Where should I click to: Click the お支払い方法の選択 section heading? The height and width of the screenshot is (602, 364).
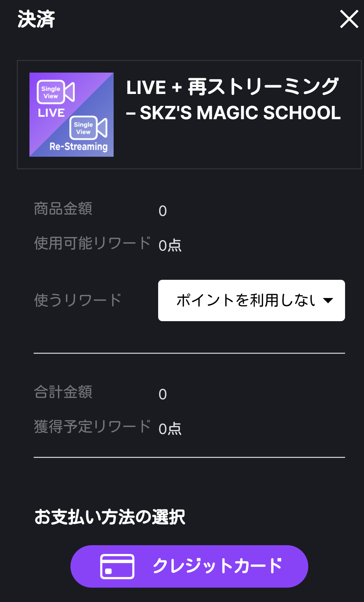coord(110,517)
